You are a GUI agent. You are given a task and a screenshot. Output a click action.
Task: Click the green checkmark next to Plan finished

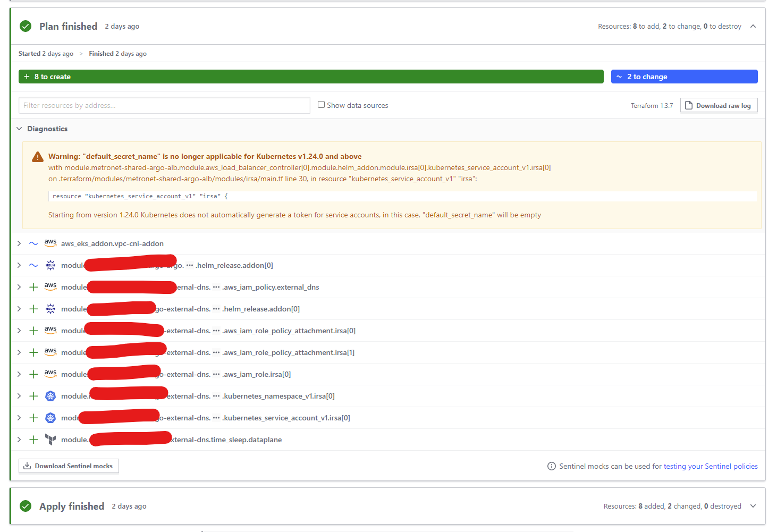(25, 26)
